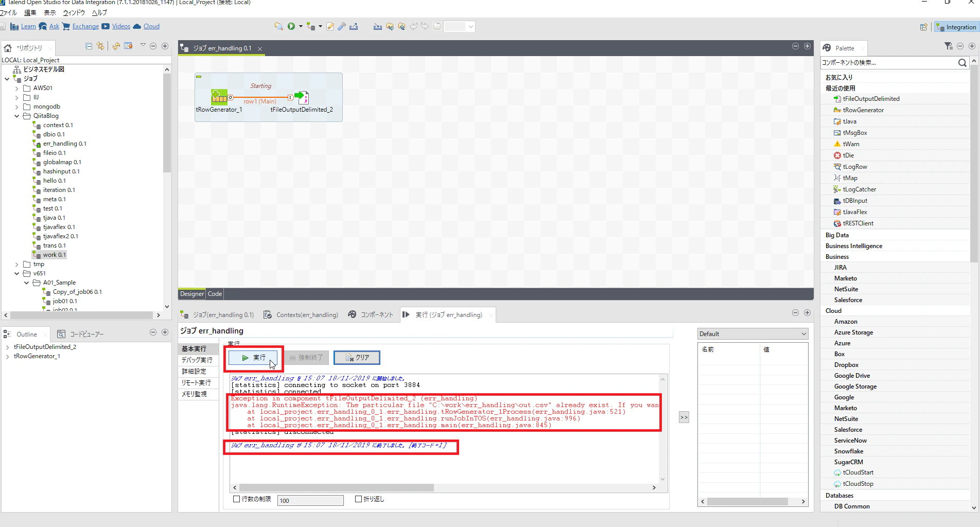Viewport: 980px width, 527px height.
Task: Click the >> expand contexts button
Action: pos(684,417)
